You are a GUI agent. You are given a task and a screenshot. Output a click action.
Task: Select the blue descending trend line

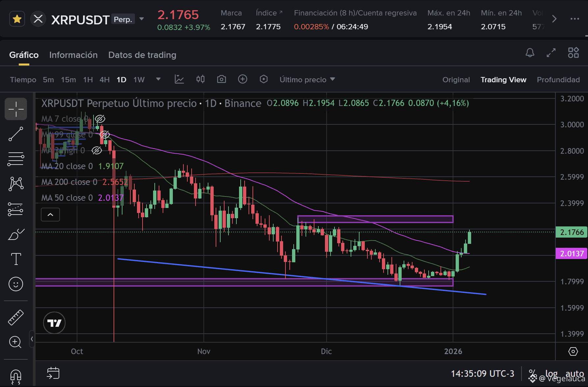point(302,277)
